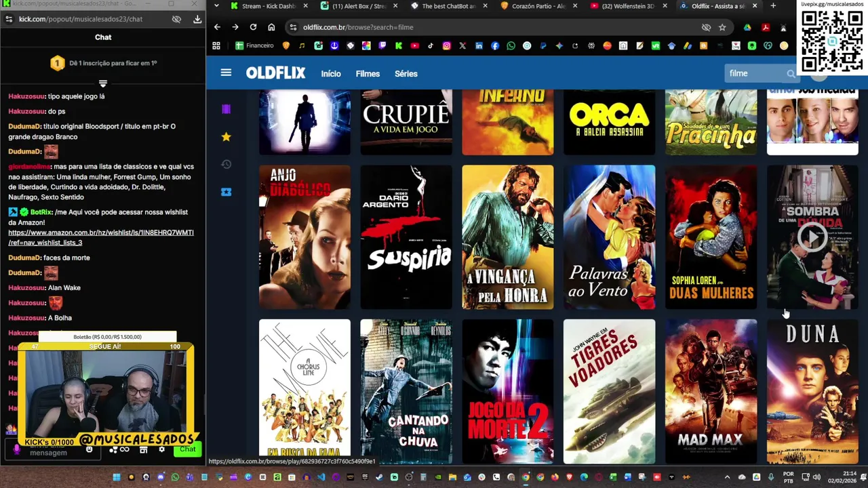Bookmark this page with the star icon

tap(722, 27)
